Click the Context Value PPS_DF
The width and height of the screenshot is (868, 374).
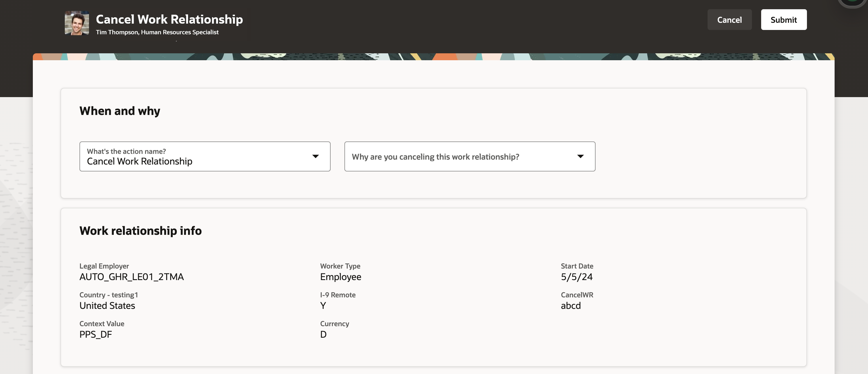(x=96, y=335)
